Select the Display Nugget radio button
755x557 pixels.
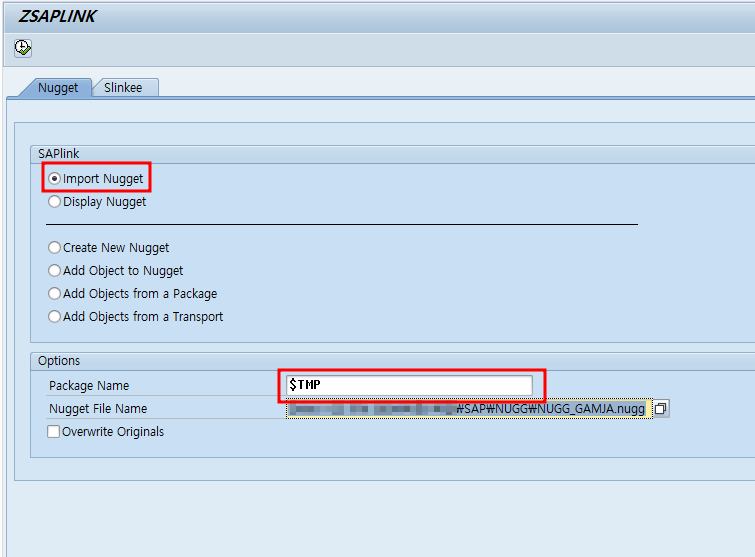54,202
